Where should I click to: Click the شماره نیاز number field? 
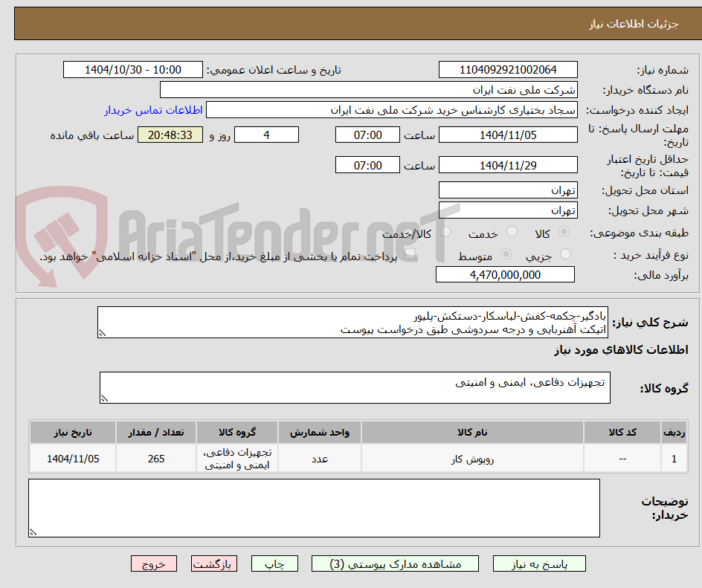(x=508, y=70)
